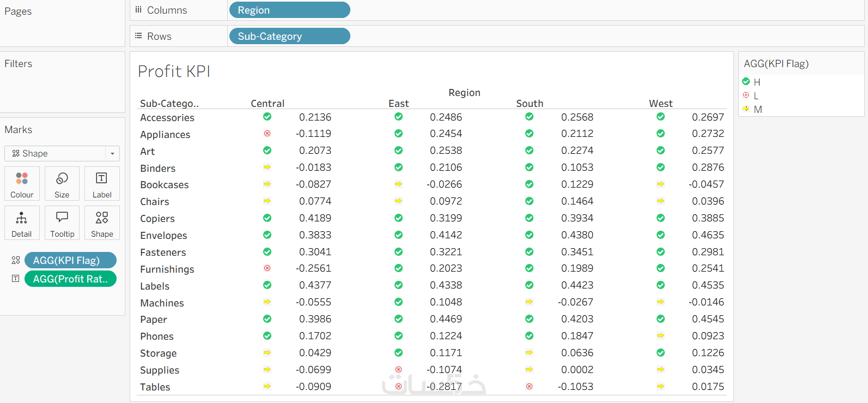Open the Detail marks card
868x403 pixels.
coord(22,223)
